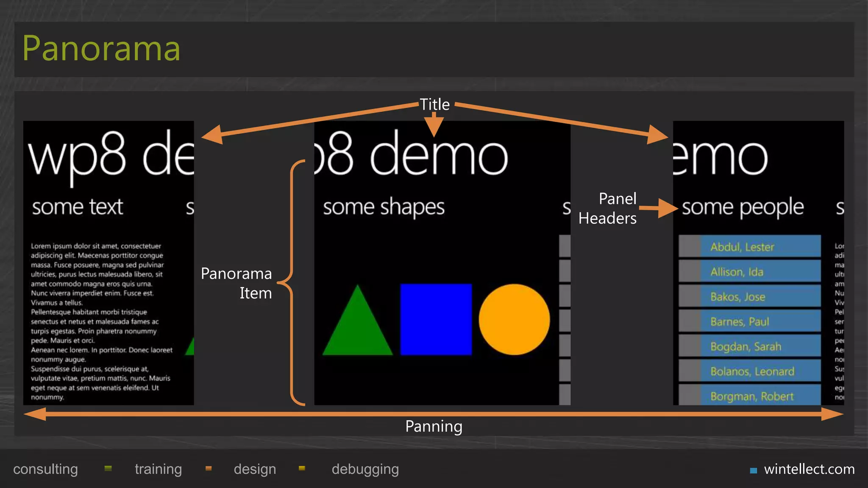The width and height of the screenshot is (868, 488).
Task: Open the some shapes panel header
Action: click(x=384, y=208)
